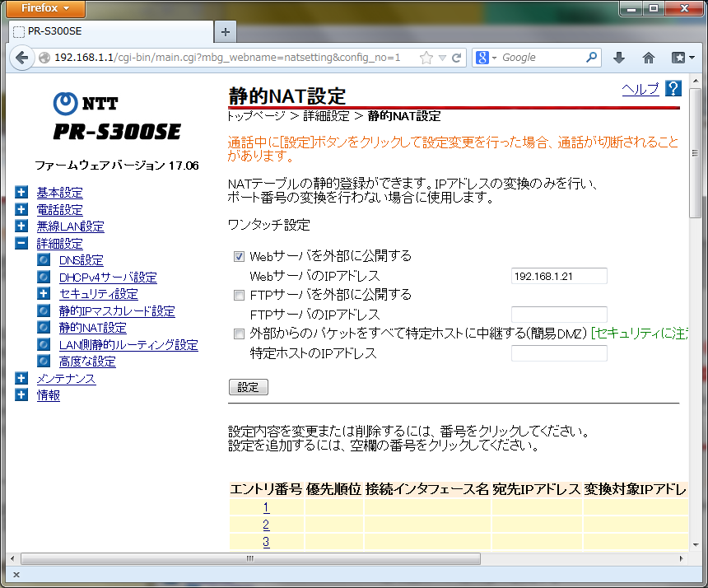The image size is (708, 588).
Task: Click the bookmark star icon in address bar
Action: [426, 58]
